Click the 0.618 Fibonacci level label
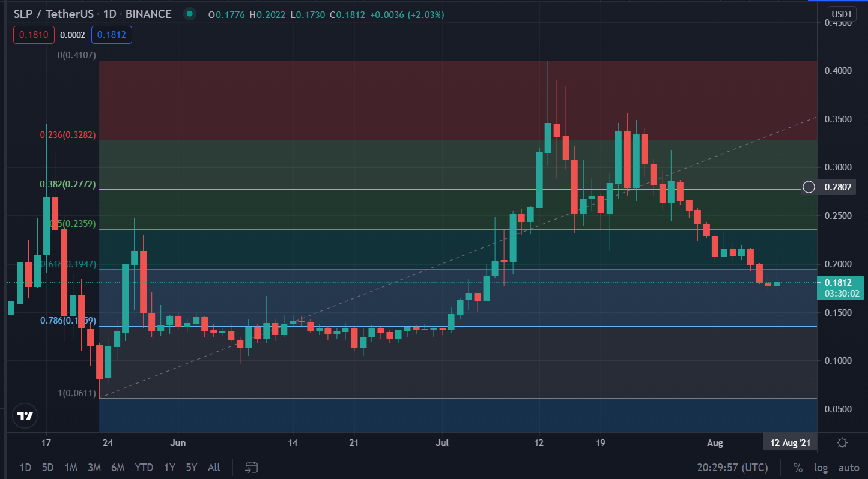This screenshot has height=479, width=868. pos(68,264)
